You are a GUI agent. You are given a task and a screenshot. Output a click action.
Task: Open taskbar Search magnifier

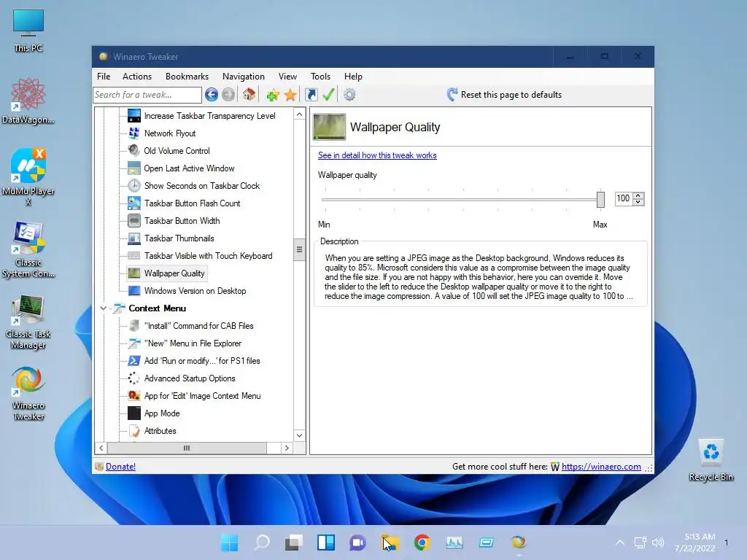pos(262,542)
